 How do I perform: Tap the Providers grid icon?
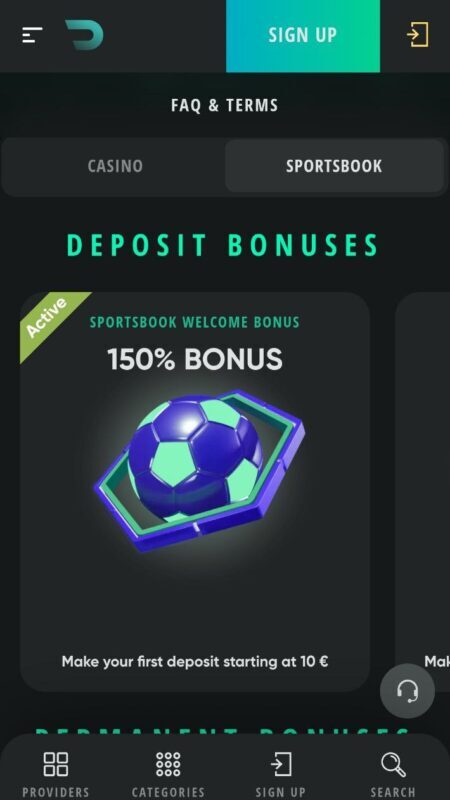[x=56, y=764]
